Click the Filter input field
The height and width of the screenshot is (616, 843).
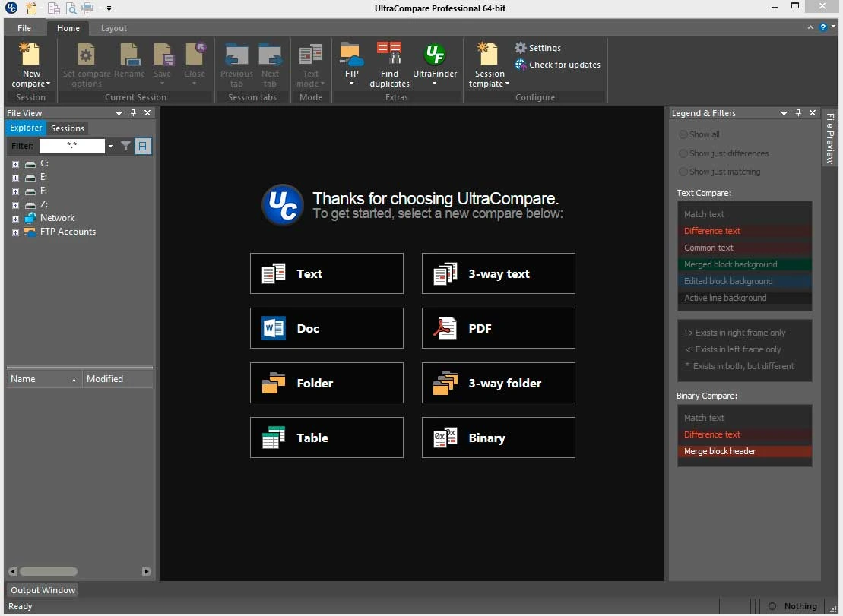[x=72, y=146]
